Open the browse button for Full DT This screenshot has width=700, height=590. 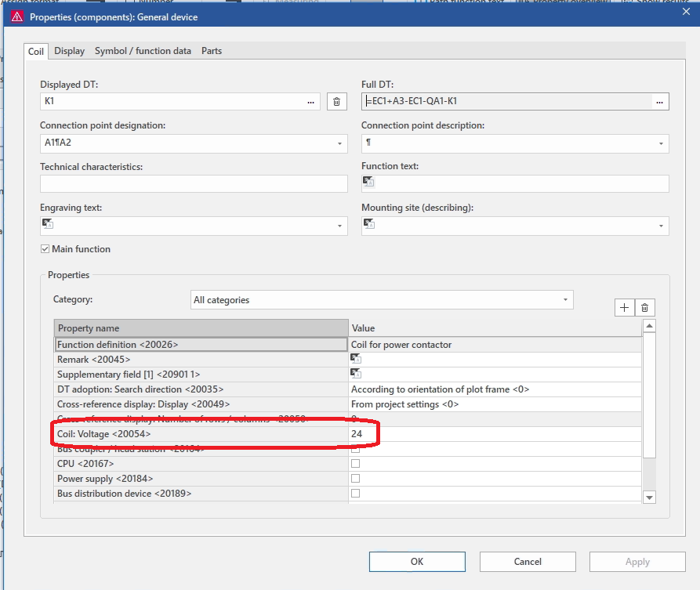pos(659,102)
